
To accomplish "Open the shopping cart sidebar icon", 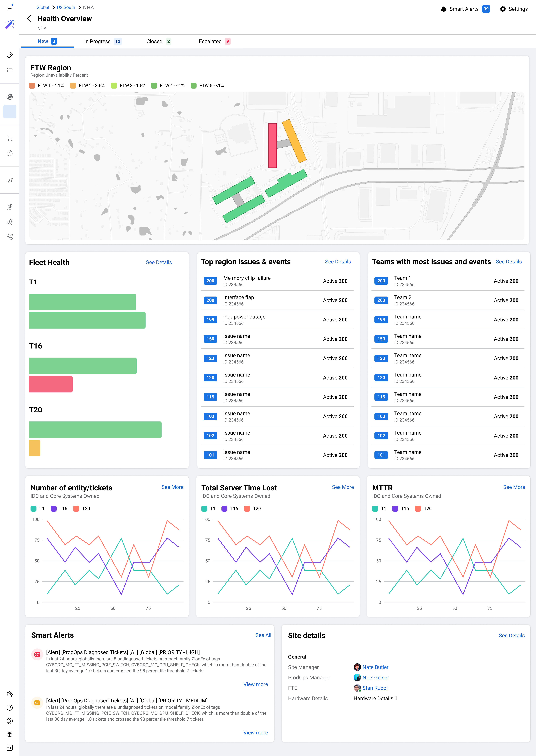I will 10,139.
